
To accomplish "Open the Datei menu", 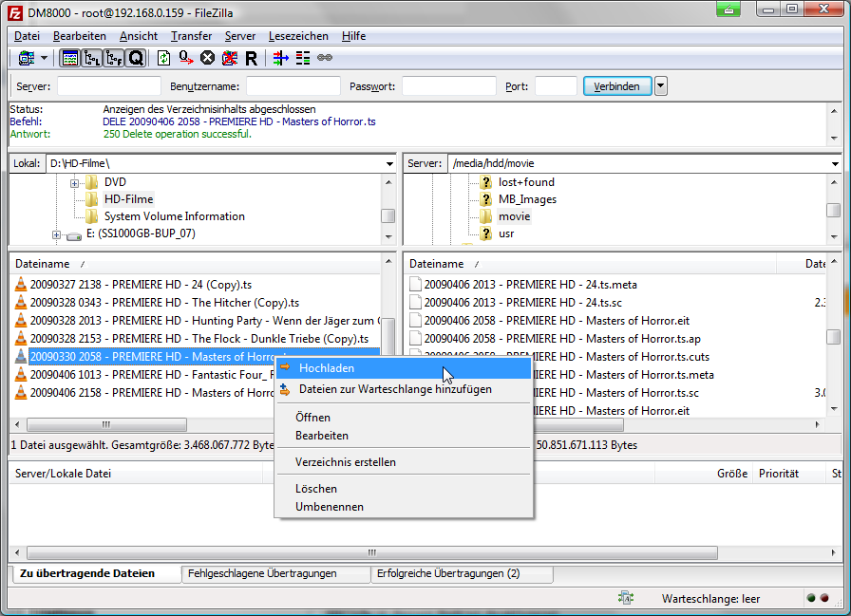I will tap(27, 36).
